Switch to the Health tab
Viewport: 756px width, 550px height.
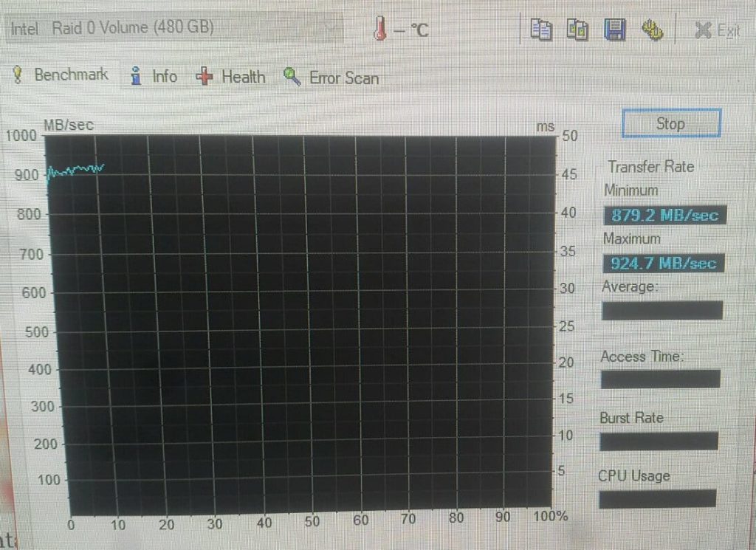coord(243,77)
